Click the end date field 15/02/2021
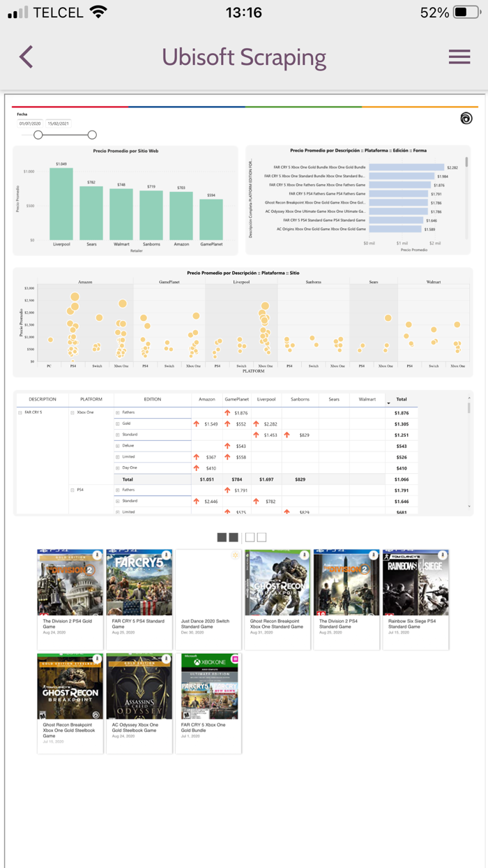This screenshot has height=868, width=488. 59,124
